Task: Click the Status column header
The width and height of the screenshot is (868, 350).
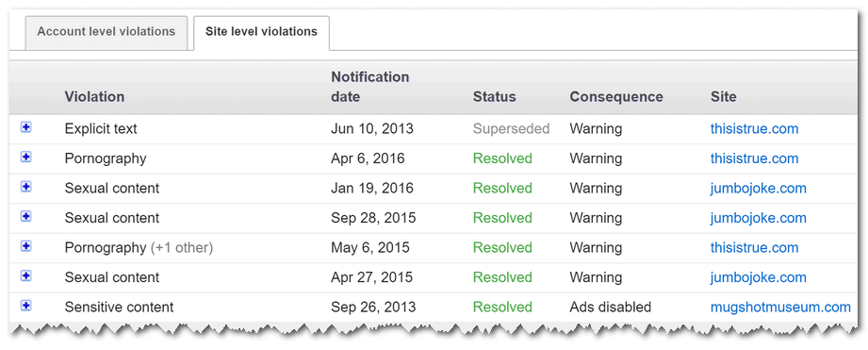Action: pyautogui.click(x=495, y=97)
